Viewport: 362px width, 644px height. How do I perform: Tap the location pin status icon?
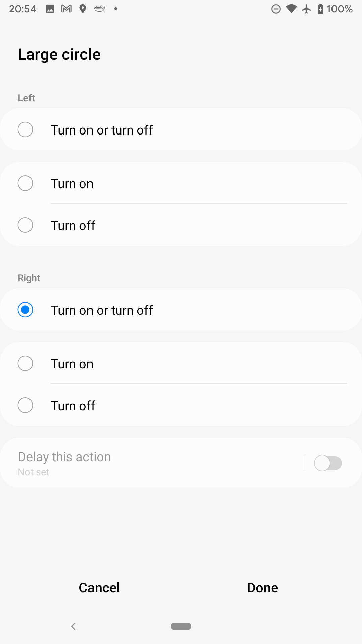83,9
